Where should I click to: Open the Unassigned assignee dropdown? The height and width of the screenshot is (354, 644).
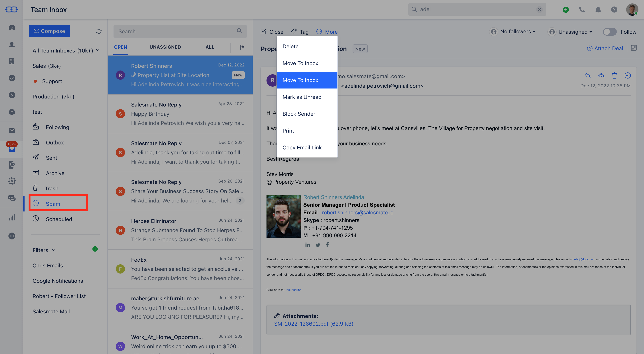pos(570,32)
